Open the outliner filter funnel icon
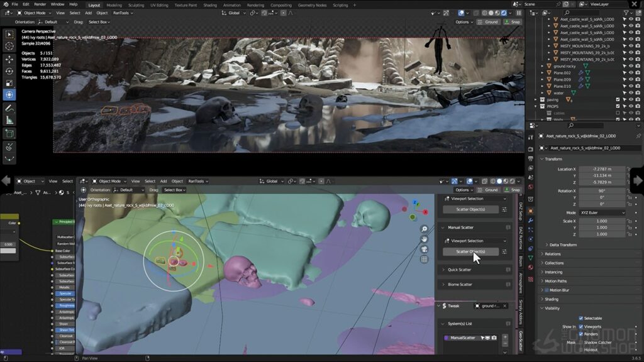 pyautogui.click(x=626, y=13)
